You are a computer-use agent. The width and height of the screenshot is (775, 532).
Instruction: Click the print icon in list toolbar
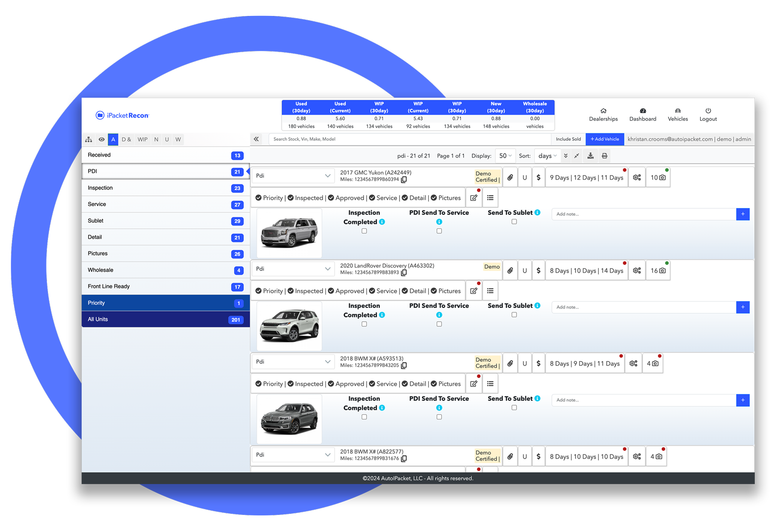pyautogui.click(x=605, y=156)
